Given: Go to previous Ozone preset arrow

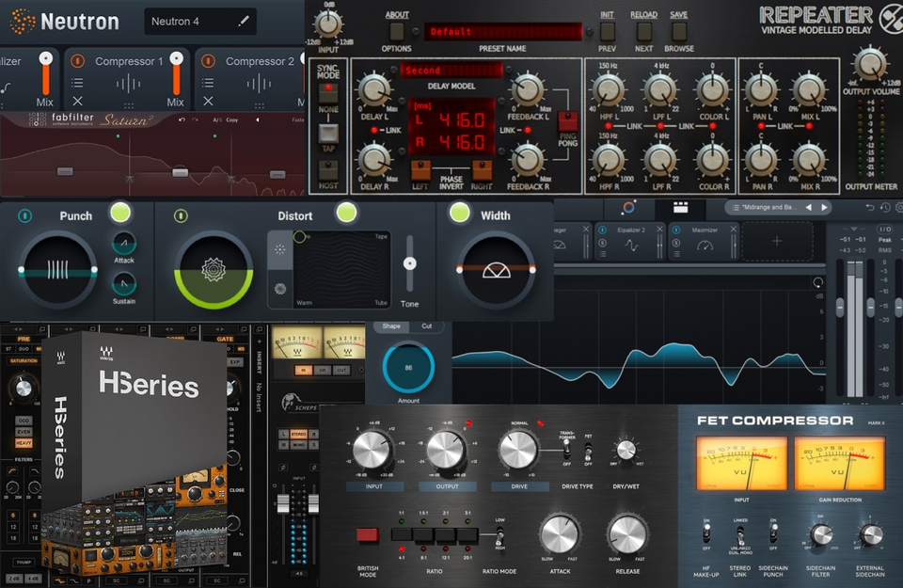Looking at the screenshot, I should point(809,207).
